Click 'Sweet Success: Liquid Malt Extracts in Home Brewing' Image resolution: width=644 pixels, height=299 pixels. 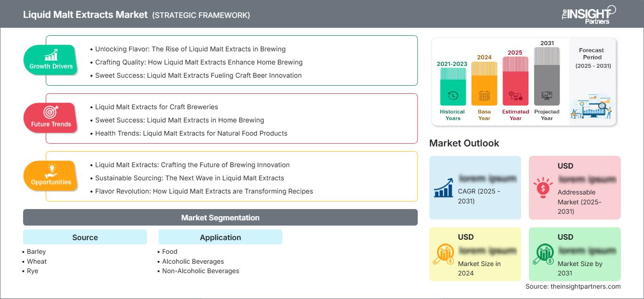click(180, 120)
